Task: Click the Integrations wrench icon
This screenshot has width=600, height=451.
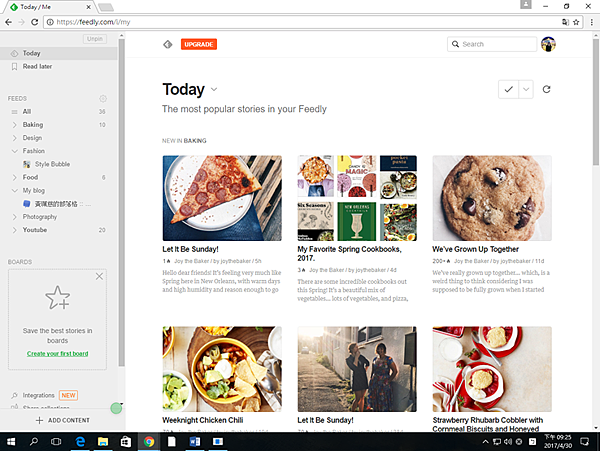Action: coord(15,395)
